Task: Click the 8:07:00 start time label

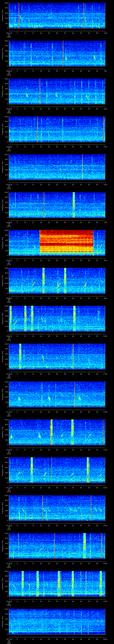Action: point(9,260)
